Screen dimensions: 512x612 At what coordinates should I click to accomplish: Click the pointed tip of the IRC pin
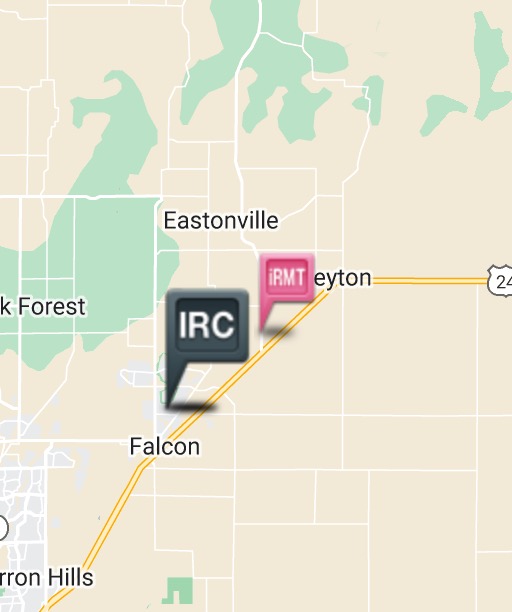click(x=169, y=405)
